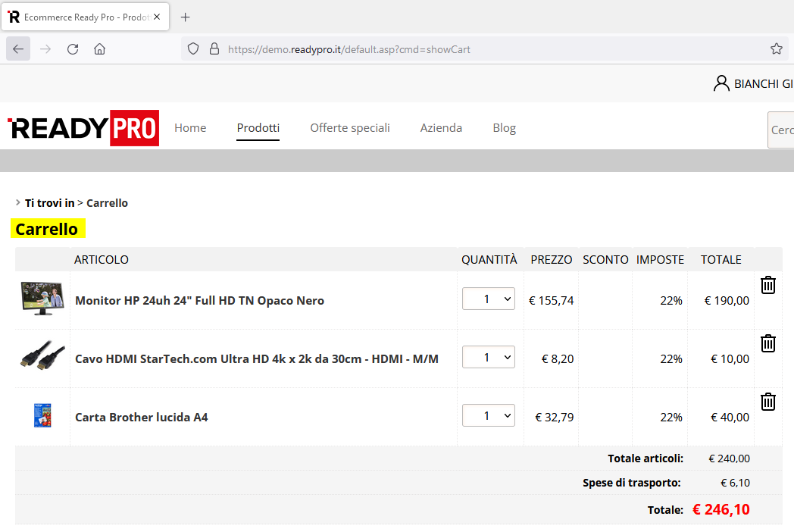Click the 22% tax for Monitor HP
Image resolution: width=794 pixels, height=532 pixels.
point(671,301)
